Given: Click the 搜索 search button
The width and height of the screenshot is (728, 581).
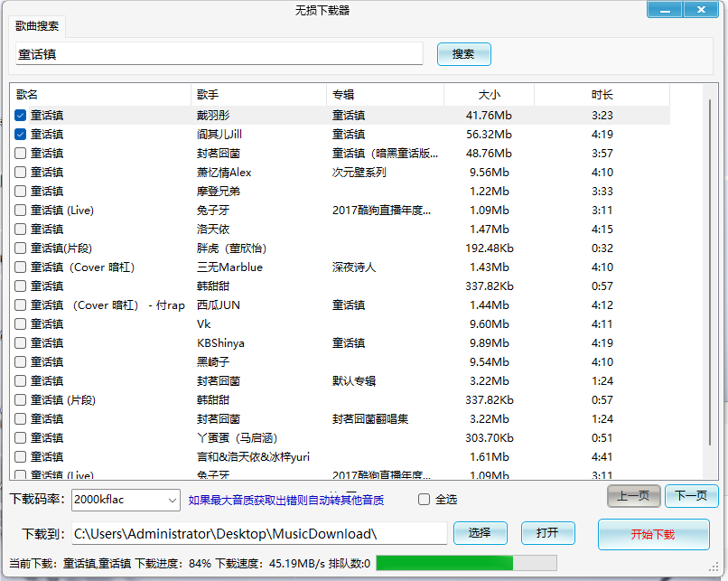Looking at the screenshot, I should 463,53.
